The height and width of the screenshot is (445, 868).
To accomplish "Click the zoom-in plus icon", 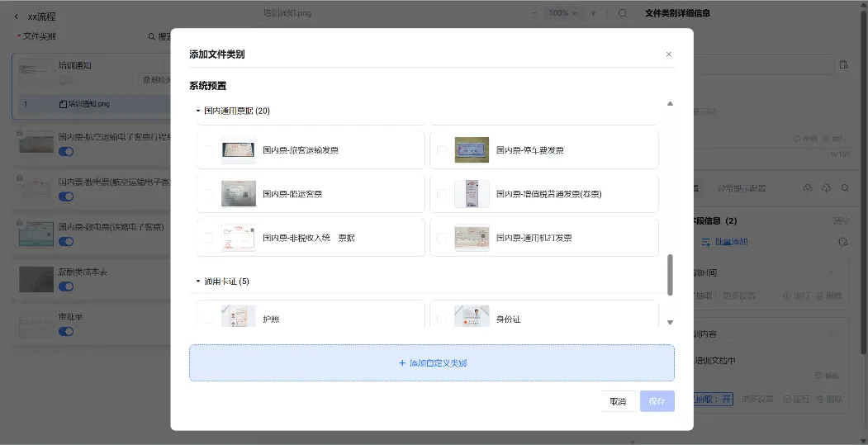I will click(x=593, y=13).
